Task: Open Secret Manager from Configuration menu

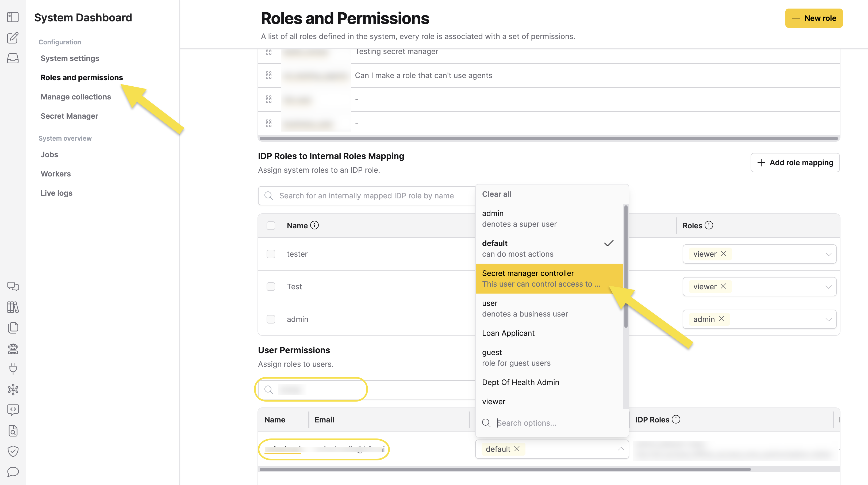Action: click(x=69, y=116)
